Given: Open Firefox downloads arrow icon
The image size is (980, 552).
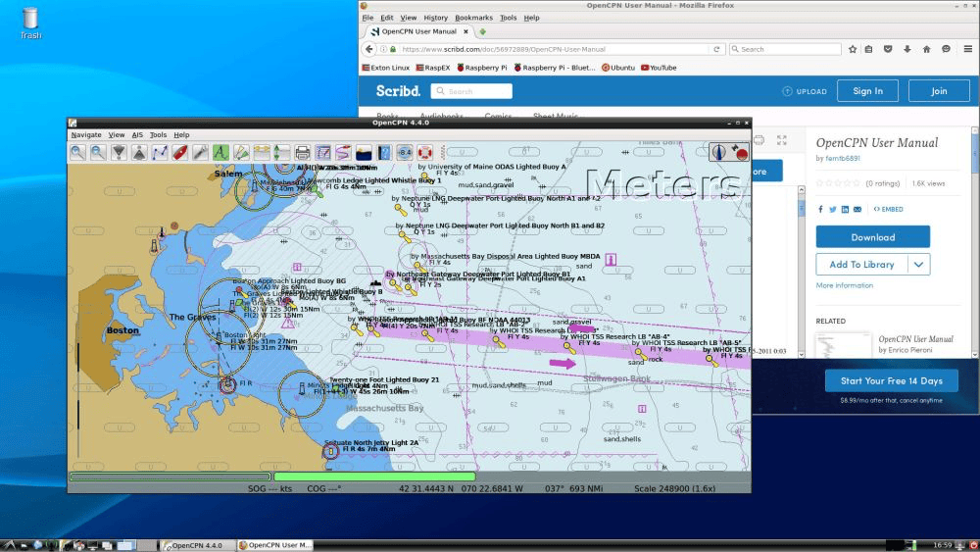Looking at the screenshot, I should tap(906, 49).
